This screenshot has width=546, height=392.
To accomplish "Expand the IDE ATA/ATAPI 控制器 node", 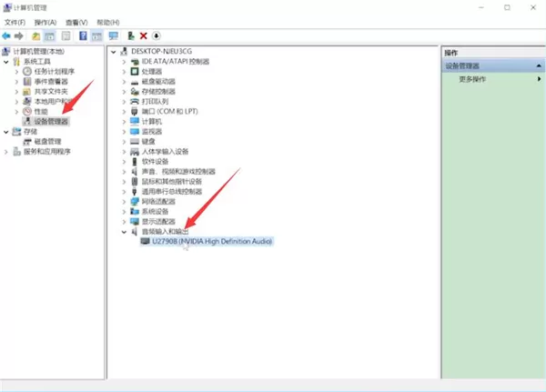I will click(124, 62).
